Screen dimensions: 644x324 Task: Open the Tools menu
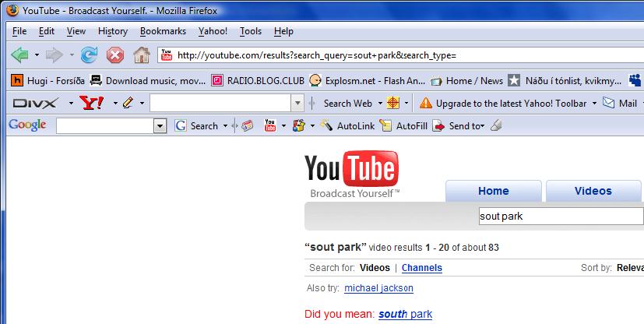tap(251, 31)
